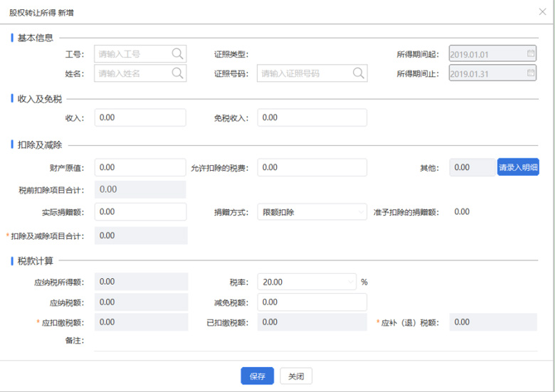Focus the 实际捐赠额 input field
This screenshot has height=392, width=555.
click(139, 212)
